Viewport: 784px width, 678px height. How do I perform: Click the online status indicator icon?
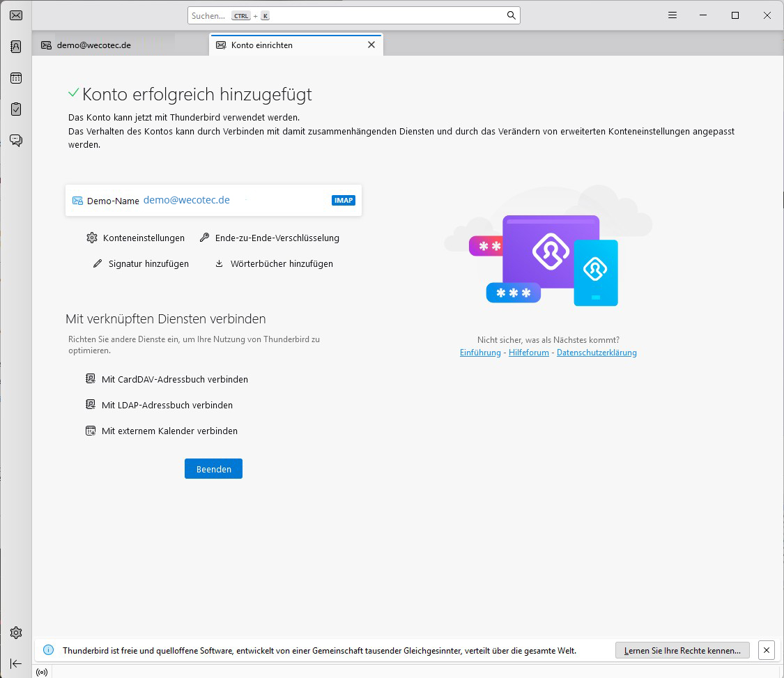point(42,672)
